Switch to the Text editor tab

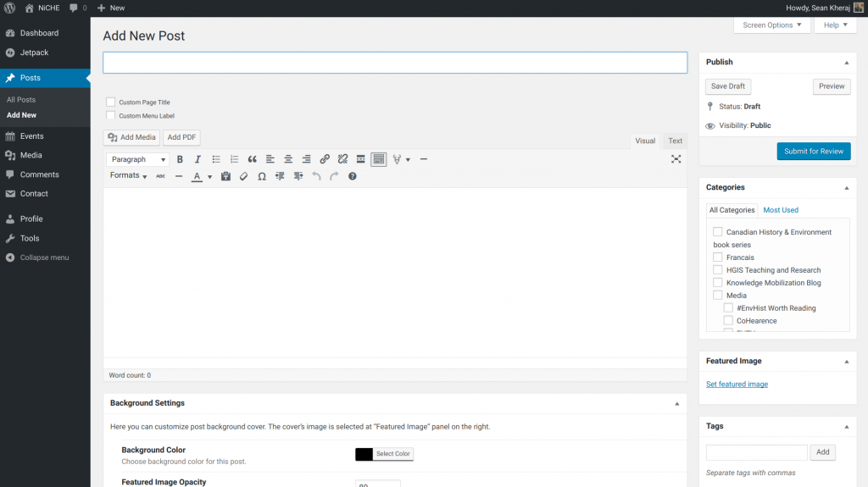point(675,141)
